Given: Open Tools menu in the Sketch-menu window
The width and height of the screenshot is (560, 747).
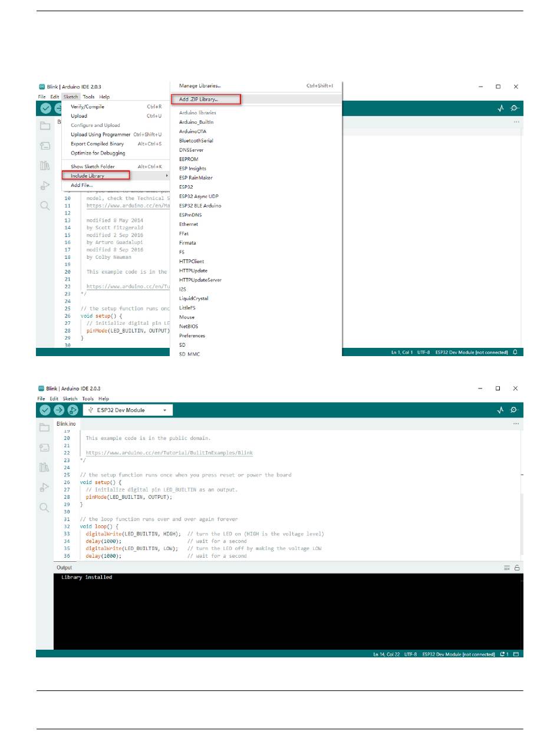Looking at the screenshot, I should pyautogui.click(x=88, y=97).
